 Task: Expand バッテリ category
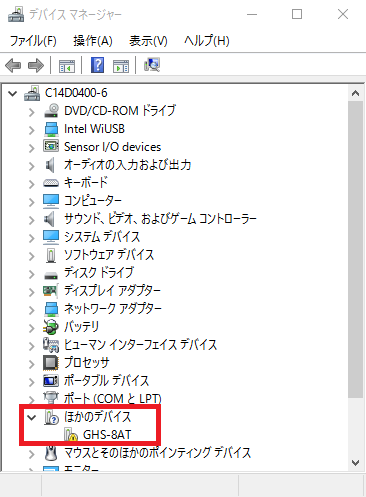[32, 328]
